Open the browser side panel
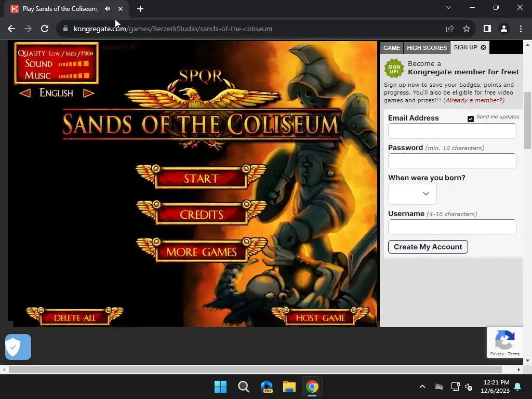 tap(487, 29)
